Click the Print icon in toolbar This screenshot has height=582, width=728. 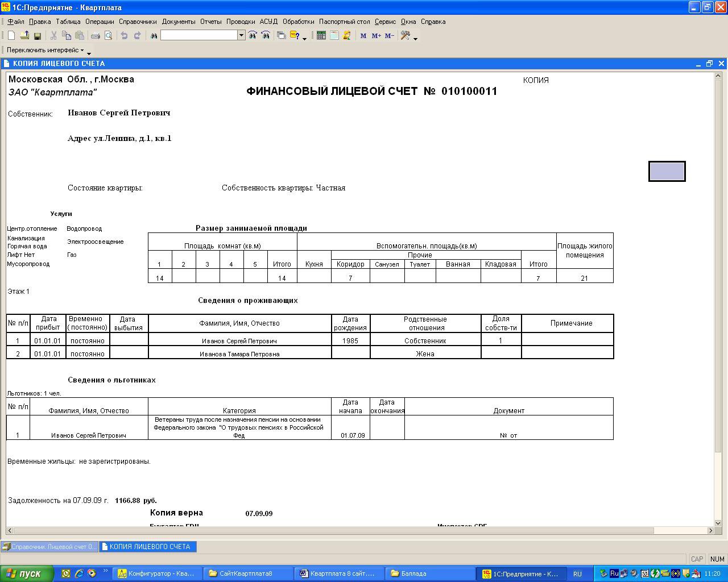coord(96,36)
